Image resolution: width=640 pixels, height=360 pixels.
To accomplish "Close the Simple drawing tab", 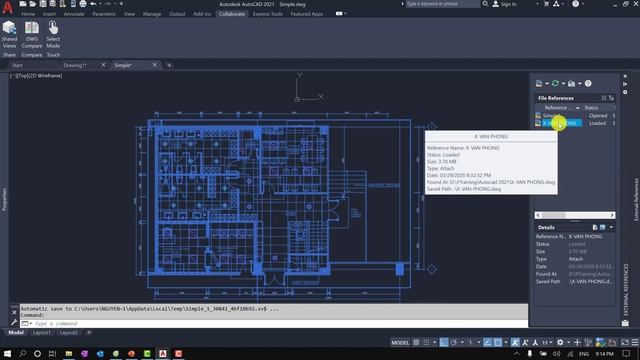I will point(155,65).
